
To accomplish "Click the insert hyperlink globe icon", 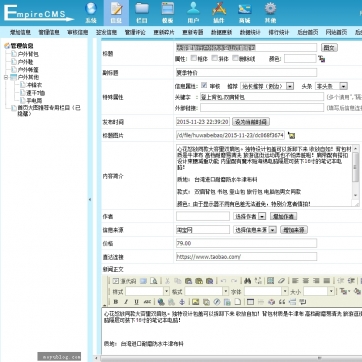I will pos(161,302).
